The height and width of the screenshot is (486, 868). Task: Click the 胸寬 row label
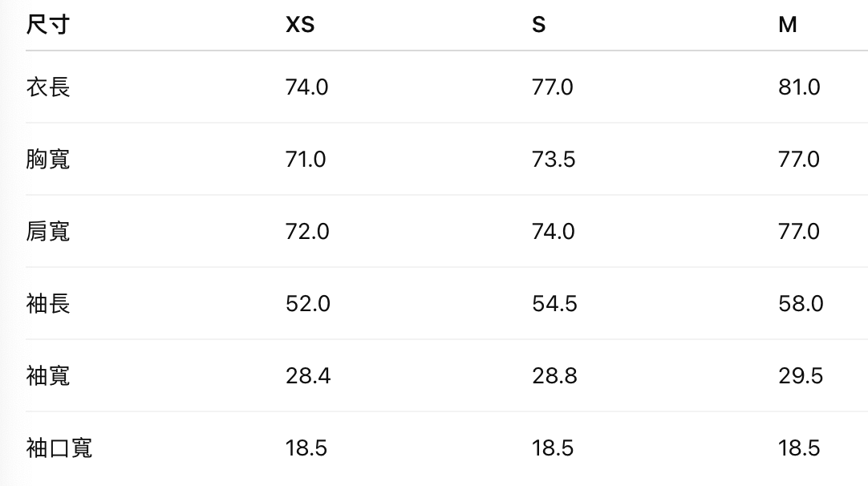pos(48,159)
